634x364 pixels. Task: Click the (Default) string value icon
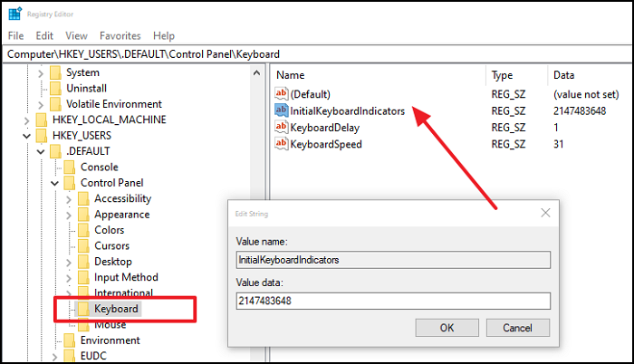pyautogui.click(x=281, y=94)
